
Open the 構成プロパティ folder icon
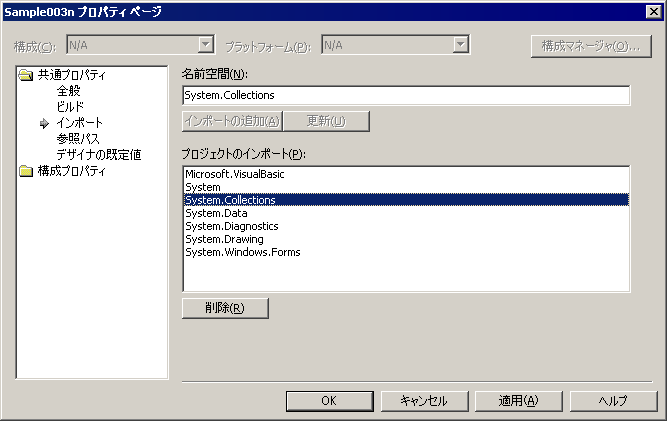point(26,171)
